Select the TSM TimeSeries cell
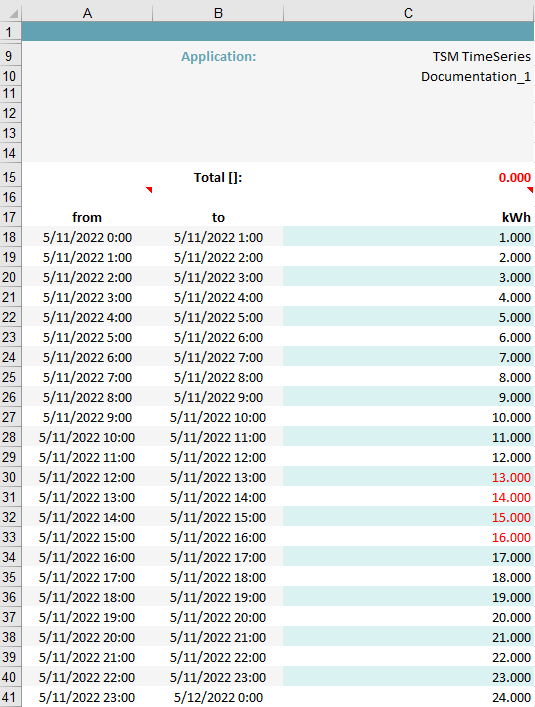Image resolution: width=535 pixels, height=707 pixels. point(408,56)
